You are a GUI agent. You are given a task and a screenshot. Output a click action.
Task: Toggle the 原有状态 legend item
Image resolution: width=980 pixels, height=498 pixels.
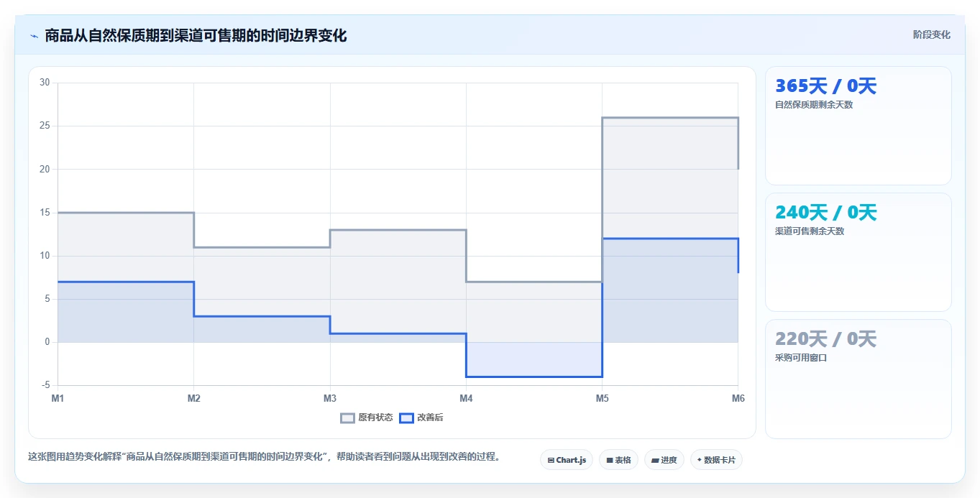pyautogui.click(x=367, y=418)
